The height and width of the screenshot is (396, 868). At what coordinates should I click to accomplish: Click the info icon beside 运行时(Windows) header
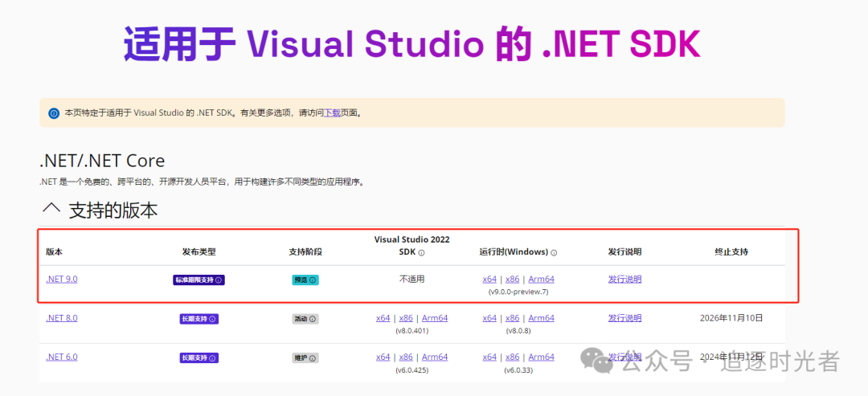(554, 253)
